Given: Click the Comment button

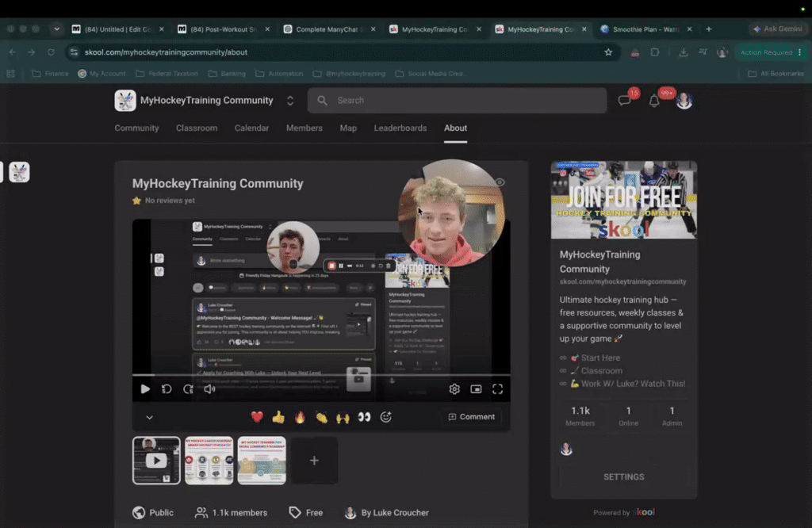Looking at the screenshot, I should pos(471,417).
